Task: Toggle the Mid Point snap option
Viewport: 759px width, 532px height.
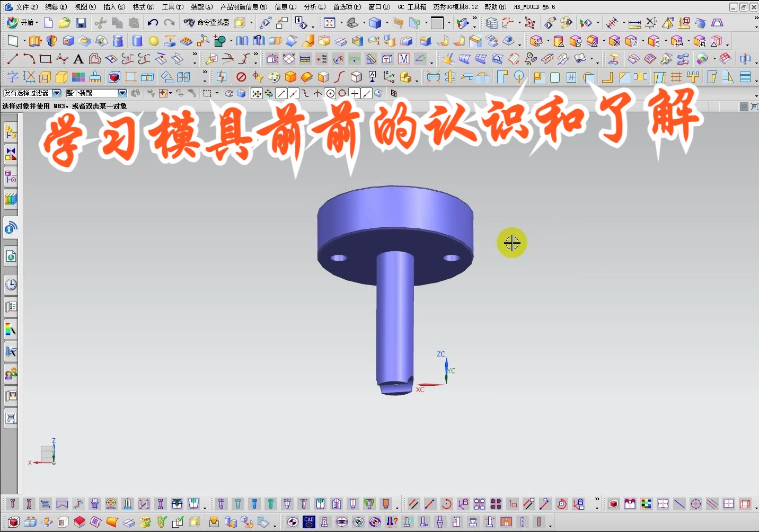Action: coord(293,94)
